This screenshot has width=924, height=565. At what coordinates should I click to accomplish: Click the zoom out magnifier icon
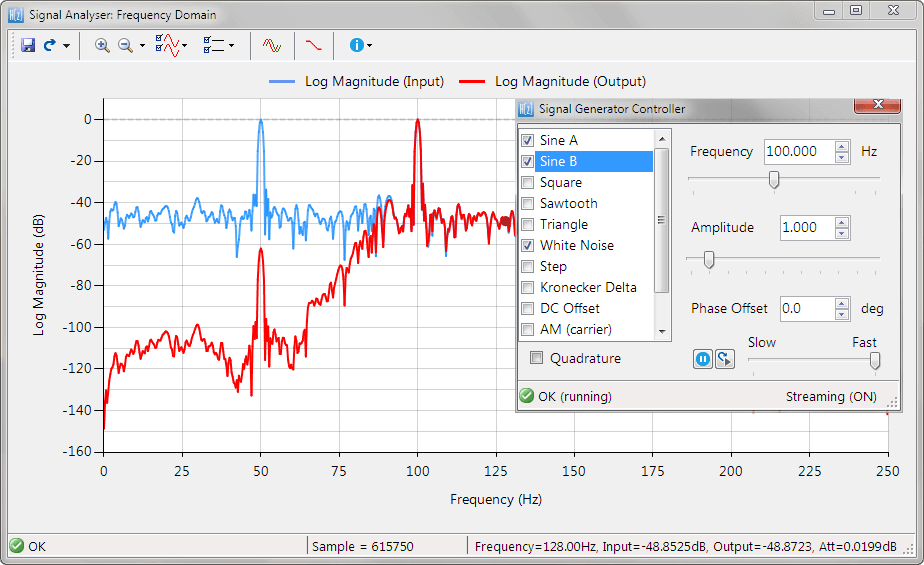click(x=126, y=45)
